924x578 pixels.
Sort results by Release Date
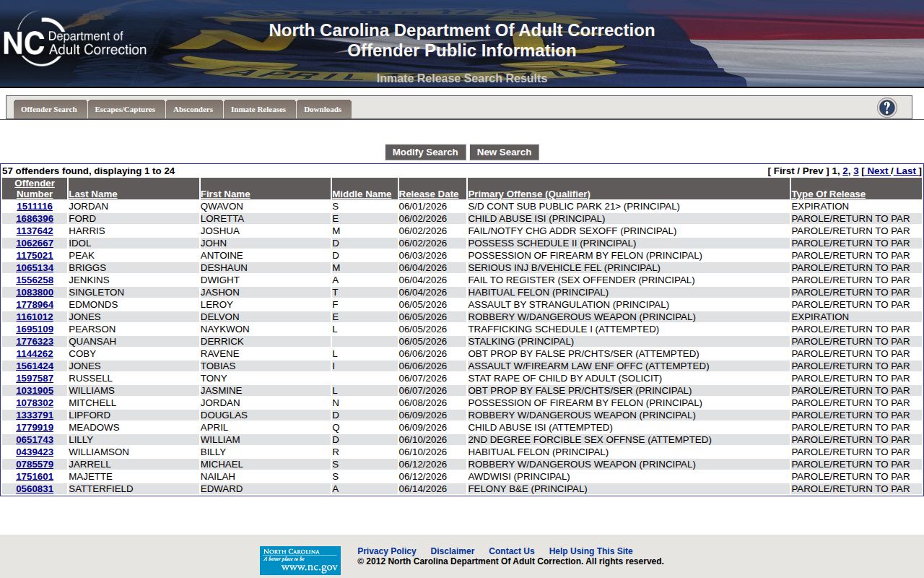[429, 194]
